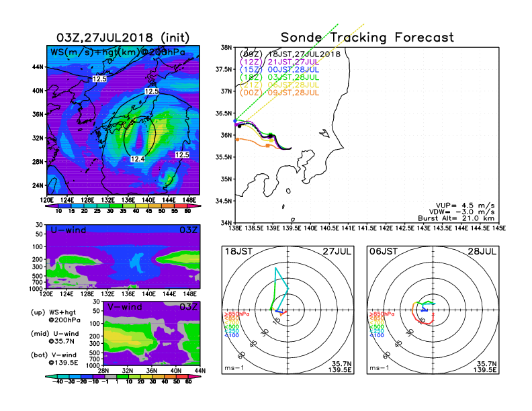The height and width of the screenshot is (411, 532).
Task: Click the '141.5E' longitude label on tracking map
Action: [x=367, y=228]
